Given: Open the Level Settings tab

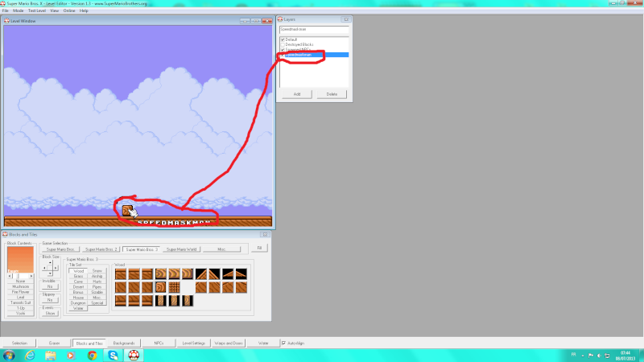Looking at the screenshot, I should pos(193,343).
